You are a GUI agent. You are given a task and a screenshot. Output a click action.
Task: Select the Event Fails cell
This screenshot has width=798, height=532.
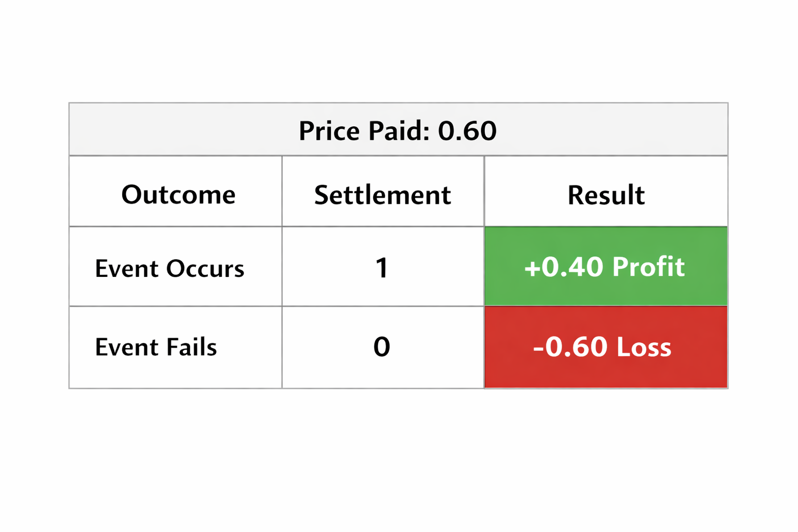click(156, 347)
